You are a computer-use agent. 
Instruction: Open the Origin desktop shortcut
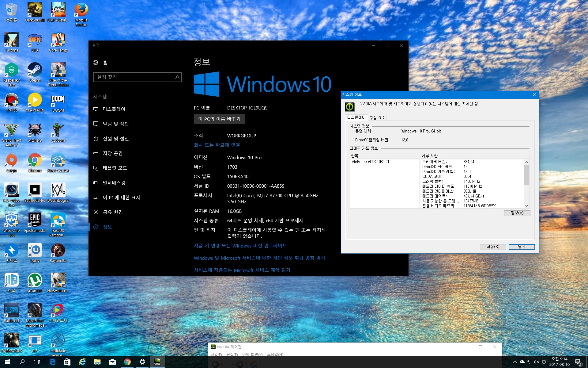coord(11,163)
